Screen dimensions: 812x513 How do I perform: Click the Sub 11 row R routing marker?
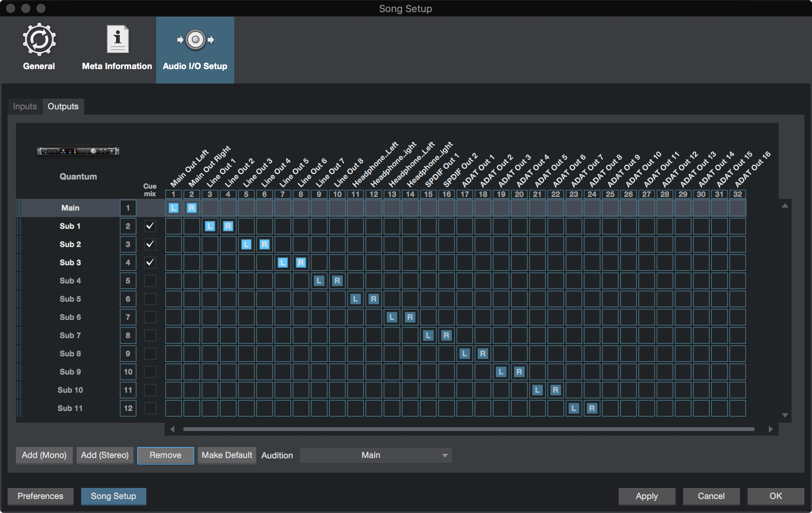(x=592, y=408)
